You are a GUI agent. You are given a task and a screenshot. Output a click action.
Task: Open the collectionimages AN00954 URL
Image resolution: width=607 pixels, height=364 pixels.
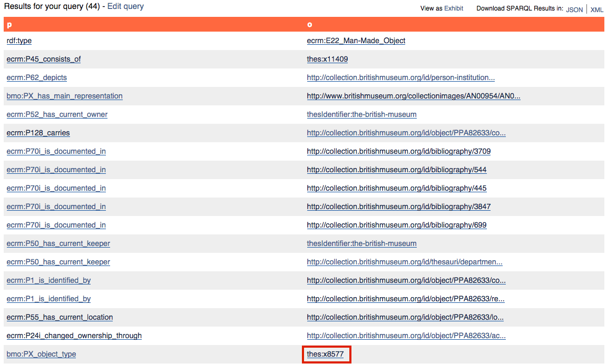point(414,96)
